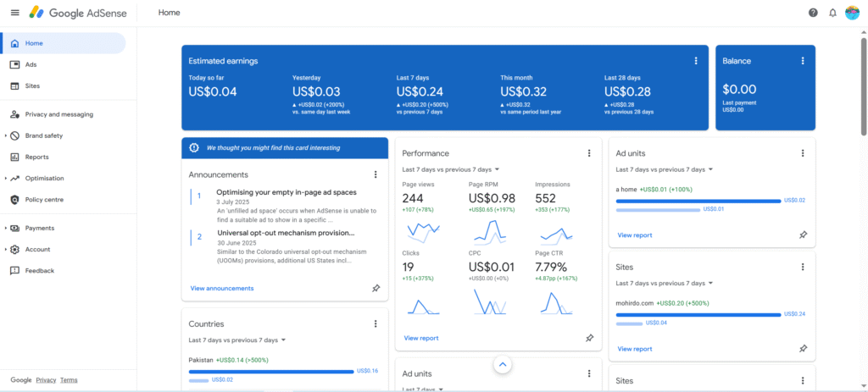Image resolution: width=868 pixels, height=392 pixels.
Task: Pin the Announcements card
Action: pyautogui.click(x=376, y=288)
